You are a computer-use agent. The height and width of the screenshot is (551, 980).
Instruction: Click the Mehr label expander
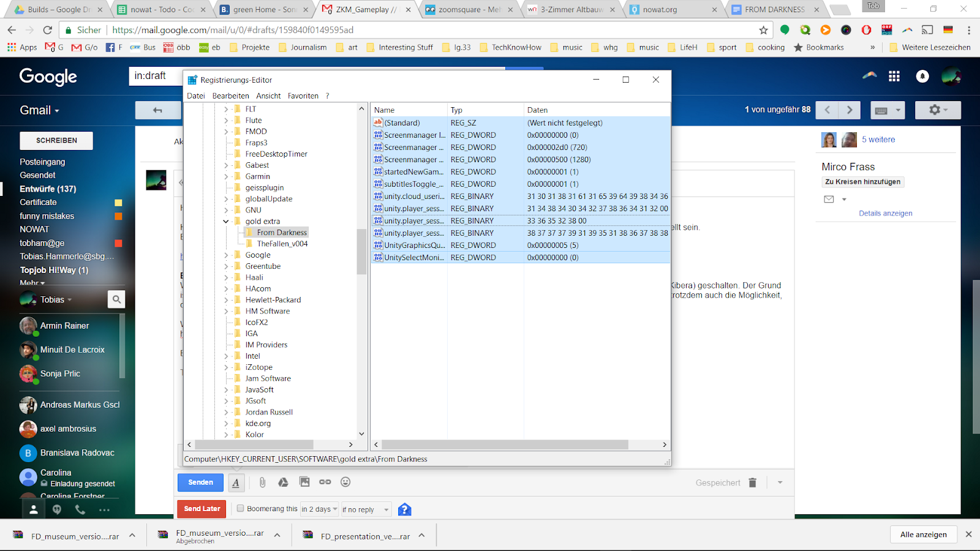(32, 283)
